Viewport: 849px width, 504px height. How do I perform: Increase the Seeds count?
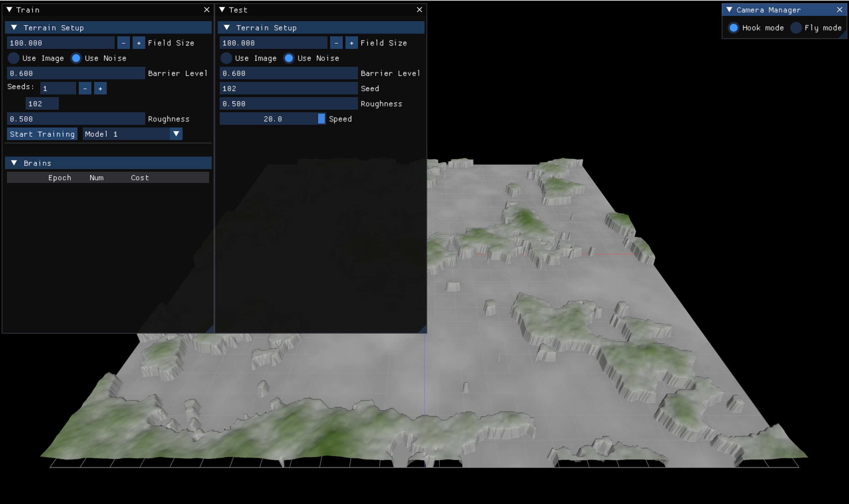(x=100, y=88)
